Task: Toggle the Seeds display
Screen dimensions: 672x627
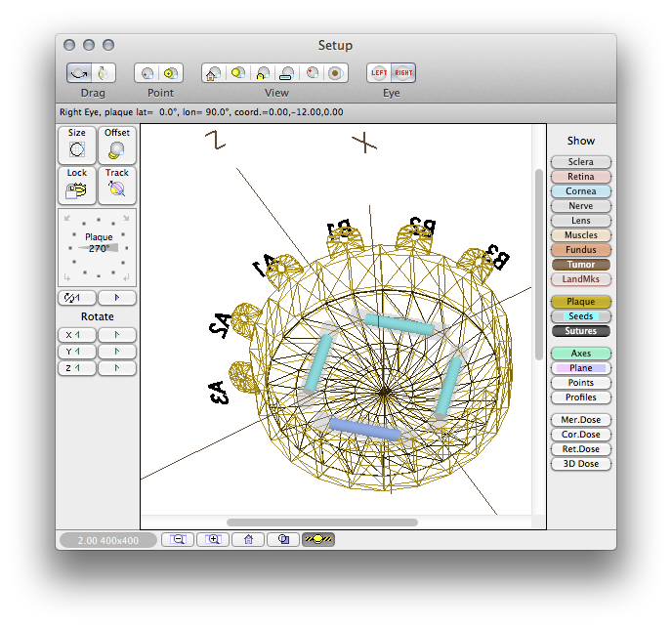Action: tap(581, 316)
